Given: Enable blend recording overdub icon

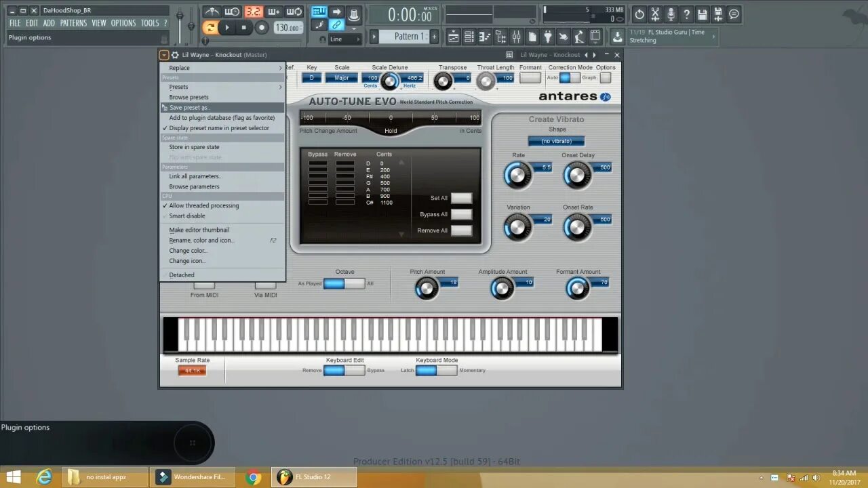Looking at the screenshot, I should [x=273, y=12].
